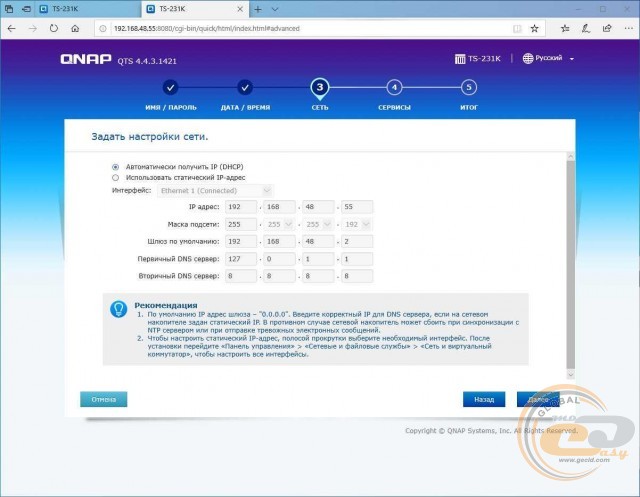Viewport: 640px width, 497px height.
Task: Click the globe language icon
Action: pyautogui.click(x=528, y=58)
